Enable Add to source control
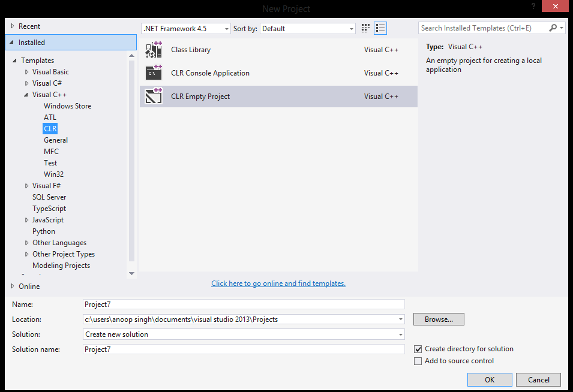Screen dimensions: 573x392 [418, 361]
